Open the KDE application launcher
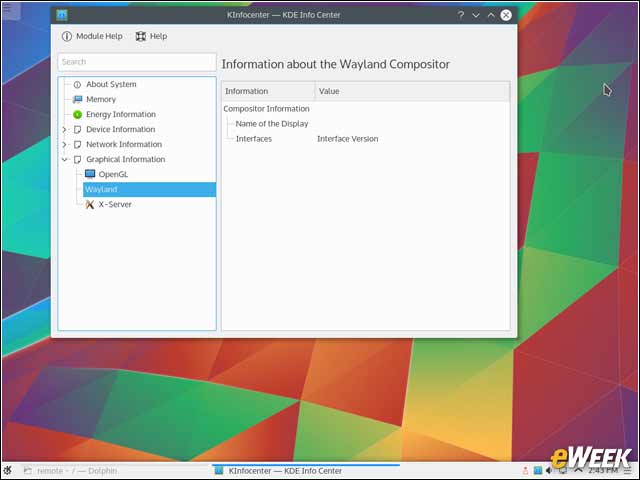Viewport: 640px width, 480px height. point(7,471)
